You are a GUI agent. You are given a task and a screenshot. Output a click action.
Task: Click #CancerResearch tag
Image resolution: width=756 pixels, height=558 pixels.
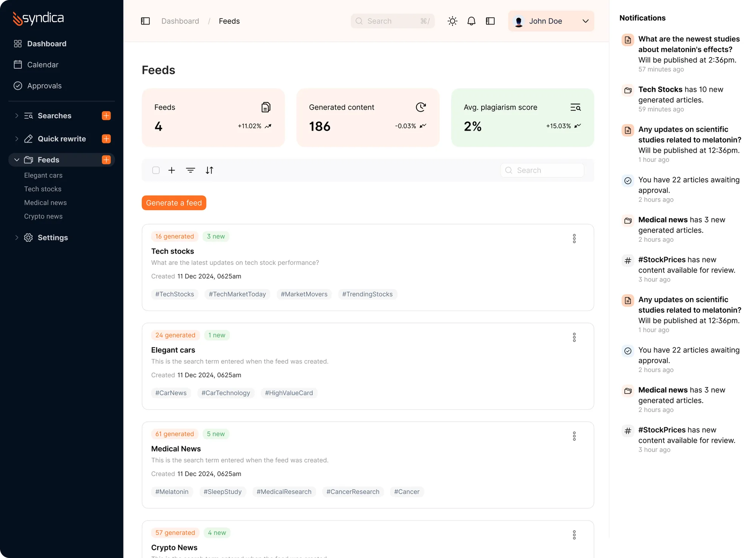tap(353, 492)
